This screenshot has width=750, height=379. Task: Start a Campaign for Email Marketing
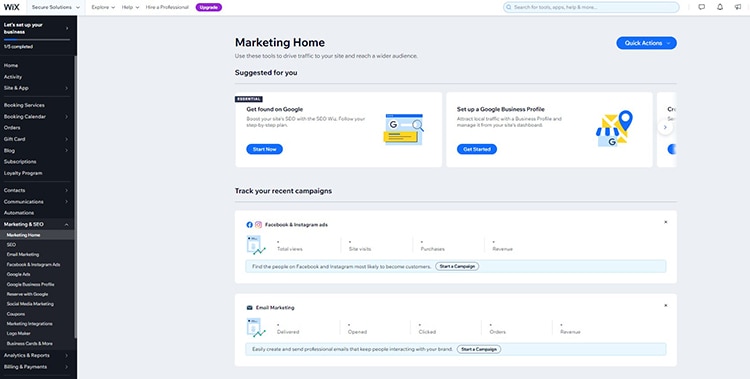tap(479, 349)
